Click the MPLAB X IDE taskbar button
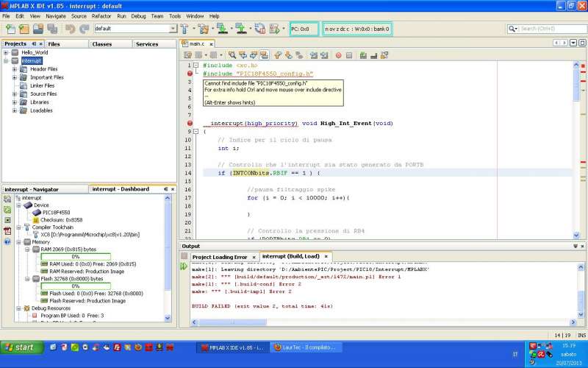The width and height of the screenshot is (588, 368). 232,347
